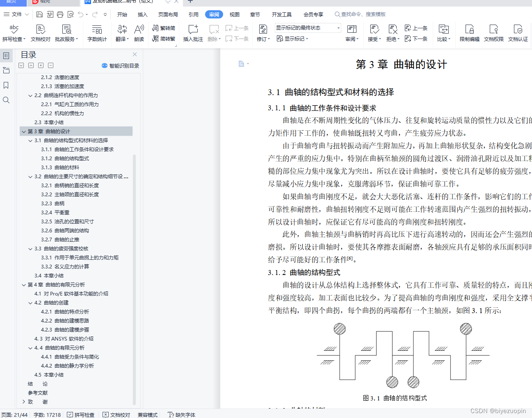Viewport: 532px width, 418px height.
Task: Click 字数: 17218 in the status bar
Action: [x=47, y=415]
